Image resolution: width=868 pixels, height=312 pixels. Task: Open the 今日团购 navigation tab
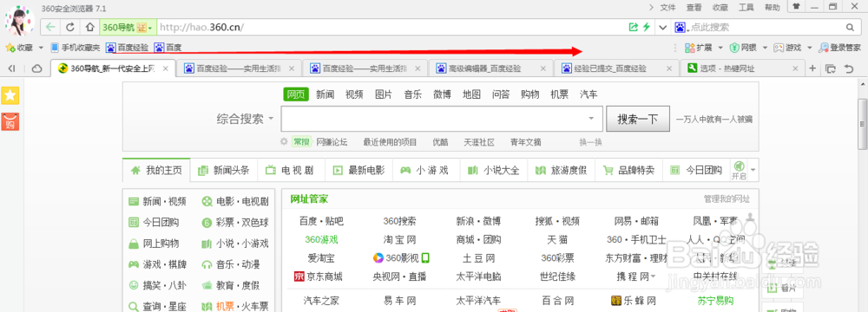tap(696, 170)
